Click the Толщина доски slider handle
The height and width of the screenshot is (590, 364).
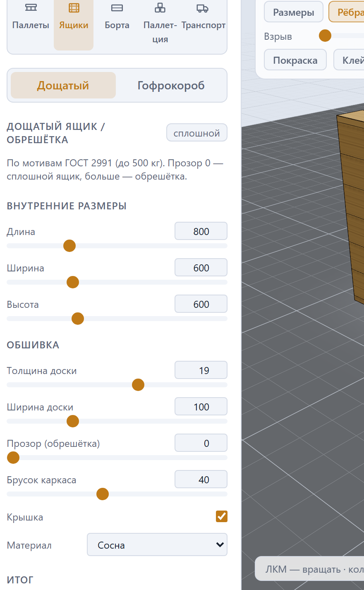[x=138, y=385]
